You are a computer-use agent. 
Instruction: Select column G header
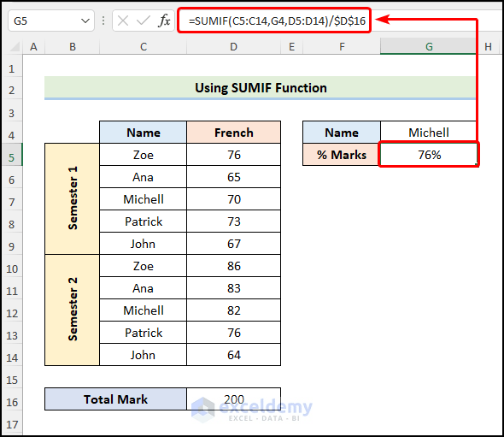(x=429, y=47)
